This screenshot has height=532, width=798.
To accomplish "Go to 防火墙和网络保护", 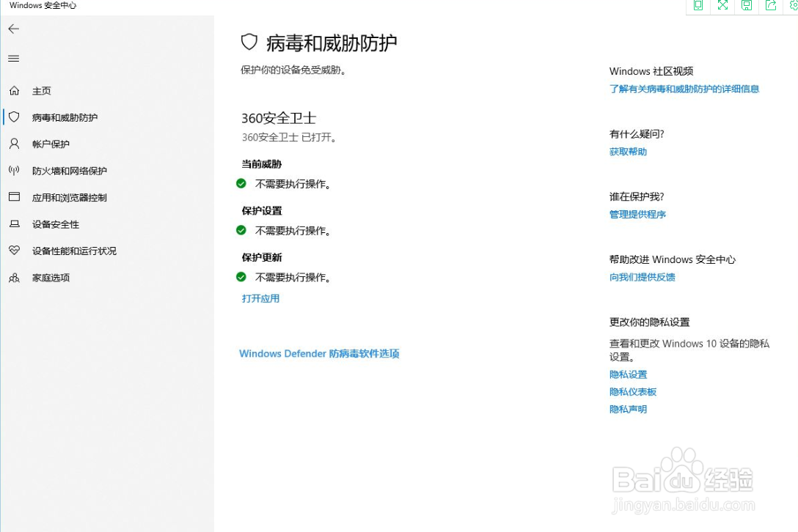I will click(69, 171).
